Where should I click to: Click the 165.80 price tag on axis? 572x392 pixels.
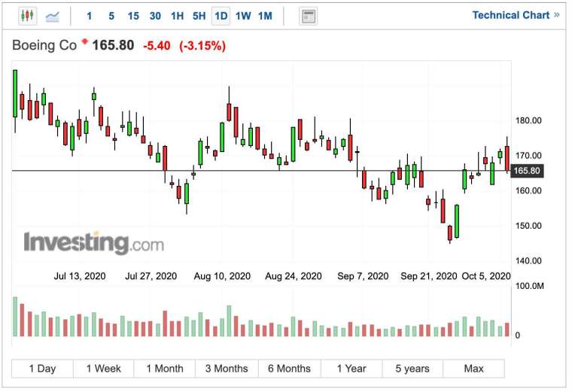tap(527, 171)
